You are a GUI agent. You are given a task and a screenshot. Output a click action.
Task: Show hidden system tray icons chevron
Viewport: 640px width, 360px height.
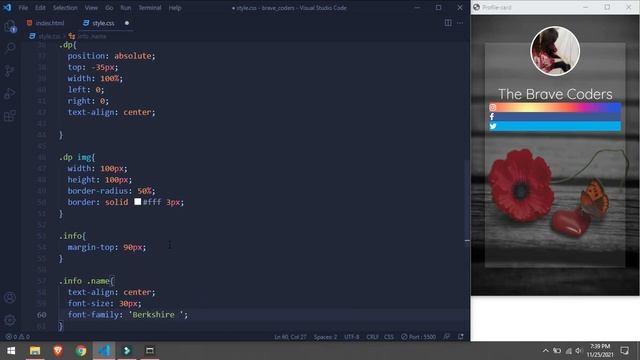[x=545, y=351]
